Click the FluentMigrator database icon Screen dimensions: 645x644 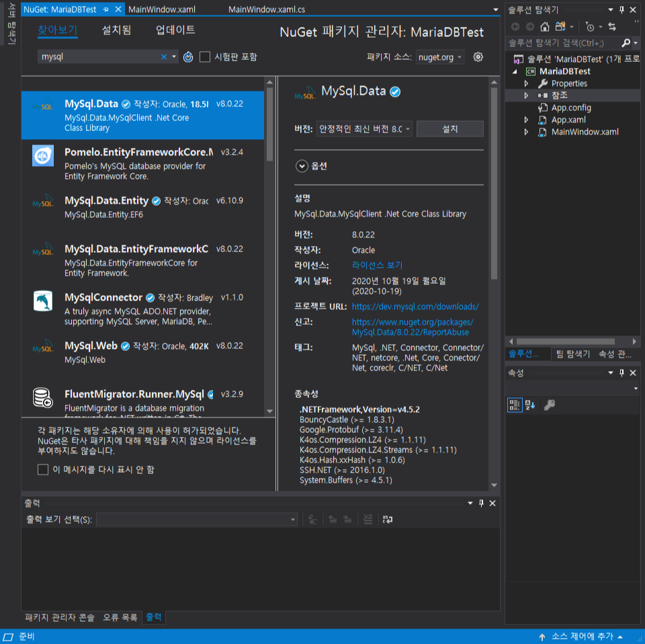click(43, 397)
